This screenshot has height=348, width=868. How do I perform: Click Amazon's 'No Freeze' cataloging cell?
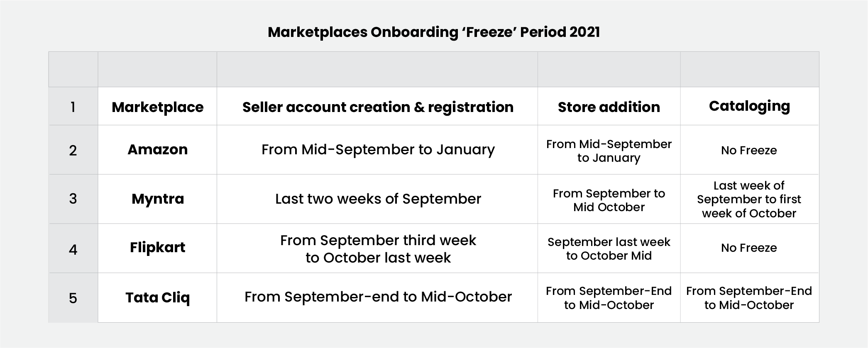coord(750,150)
